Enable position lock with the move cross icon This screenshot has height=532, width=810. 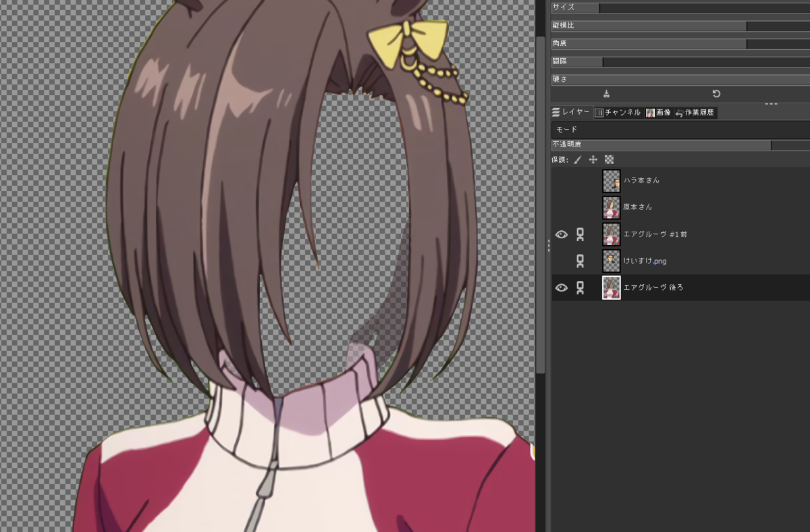(592, 159)
